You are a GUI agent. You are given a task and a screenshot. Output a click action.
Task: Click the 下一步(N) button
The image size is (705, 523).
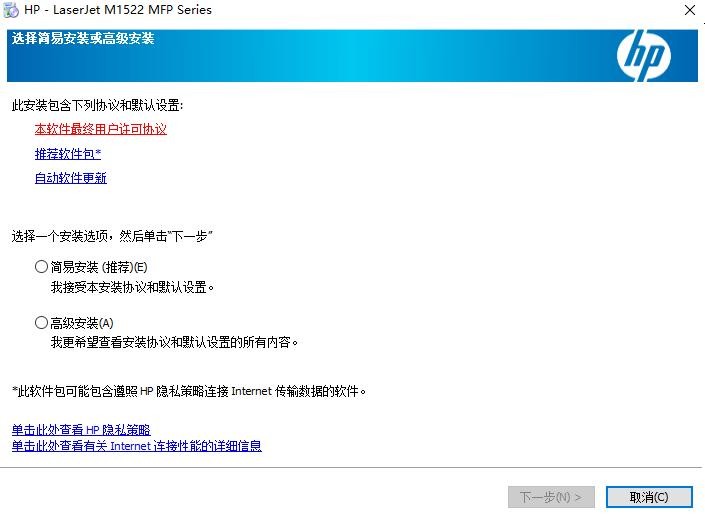tap(551, 497)
